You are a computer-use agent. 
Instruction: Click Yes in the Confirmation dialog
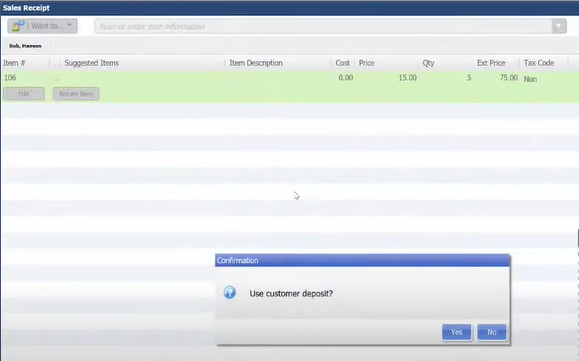coord(456,332)
